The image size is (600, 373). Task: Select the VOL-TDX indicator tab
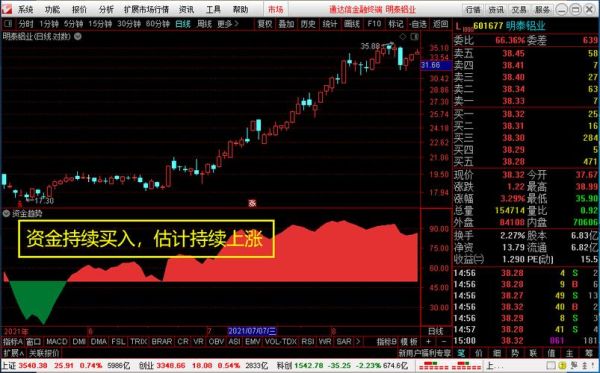pos(281,341)
